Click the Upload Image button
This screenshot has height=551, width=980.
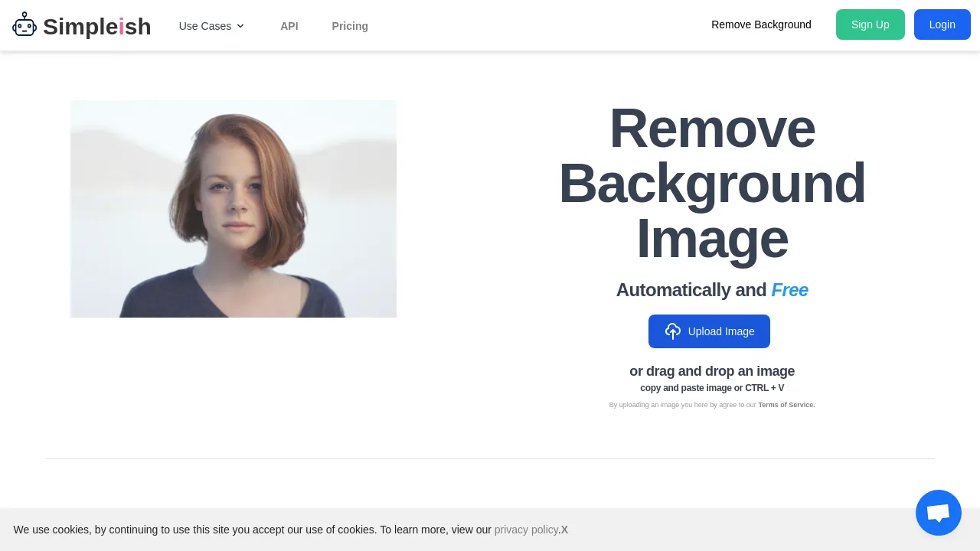(x=709, y=331)
